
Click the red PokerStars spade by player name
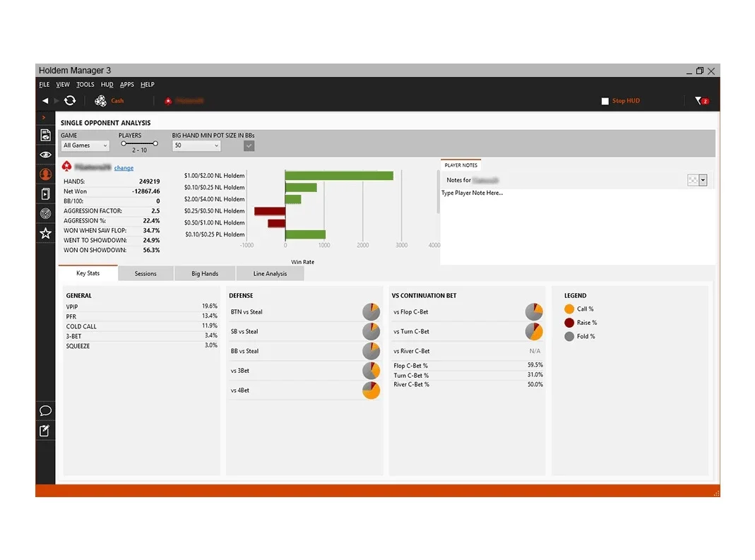point(67,167)
